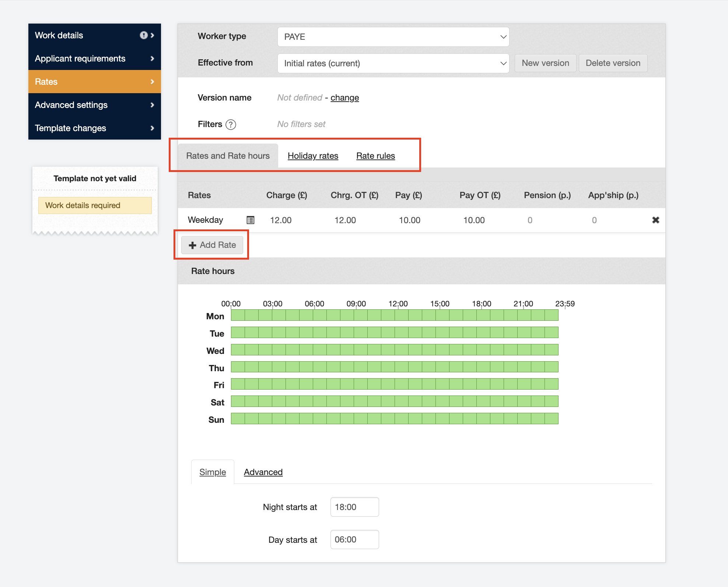Image resolution: width=728 pixels, height=587 pixels.
Task: Open the Effective from version dropdown
Action: coord(393,63)
